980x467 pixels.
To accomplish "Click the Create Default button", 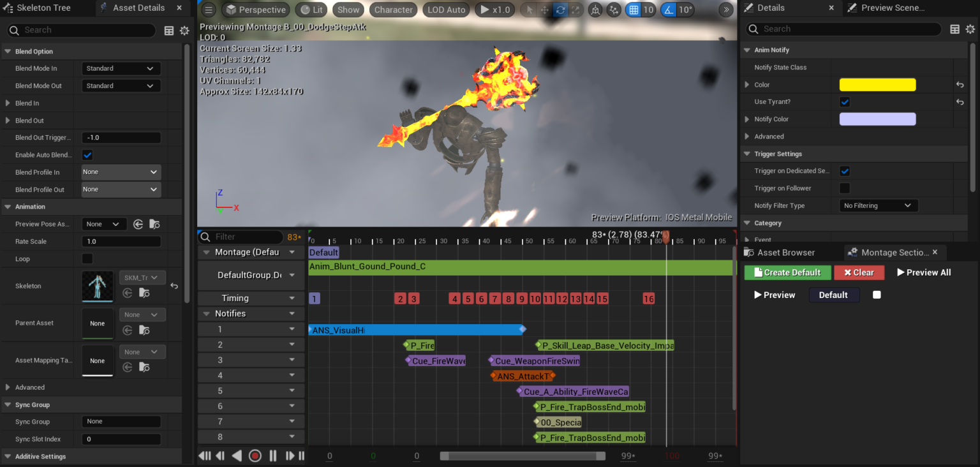I will [787, 272].
